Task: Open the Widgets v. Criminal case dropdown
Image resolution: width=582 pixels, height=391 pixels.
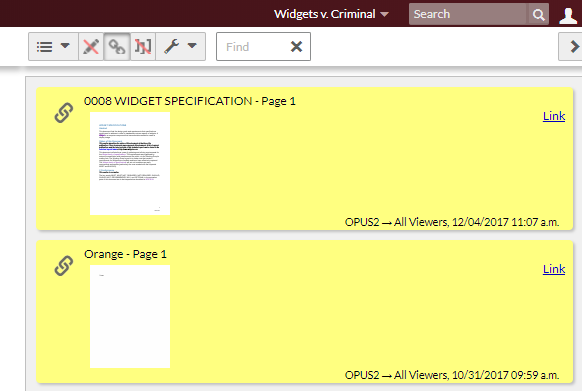Action: click(x=331, y=14)
